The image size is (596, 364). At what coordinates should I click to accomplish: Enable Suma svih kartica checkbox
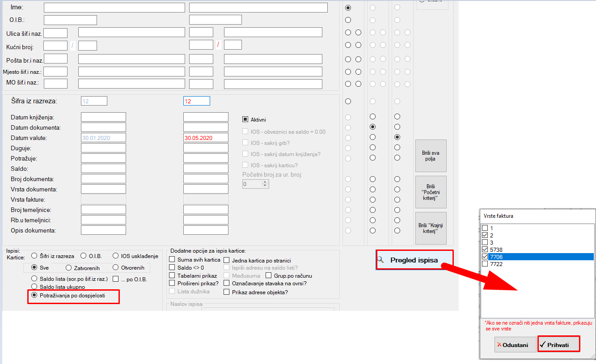[172, 260]
